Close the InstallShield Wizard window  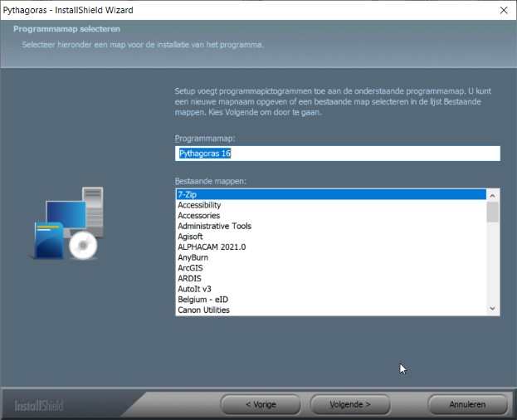click(504, 10)
